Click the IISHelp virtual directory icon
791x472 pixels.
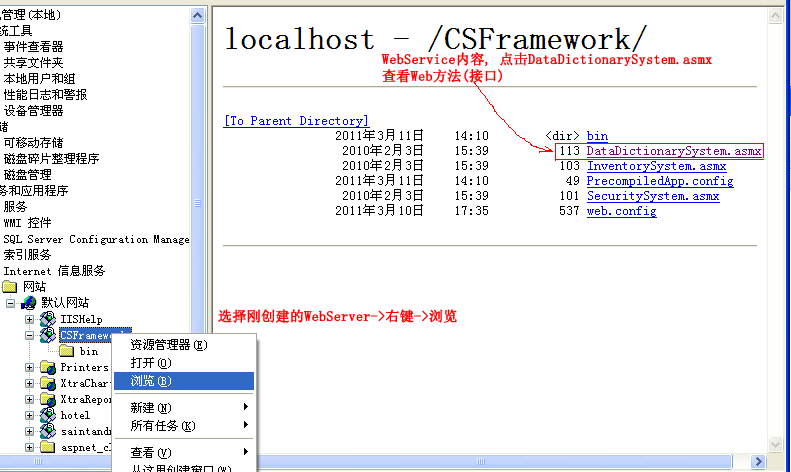(47, 319)
